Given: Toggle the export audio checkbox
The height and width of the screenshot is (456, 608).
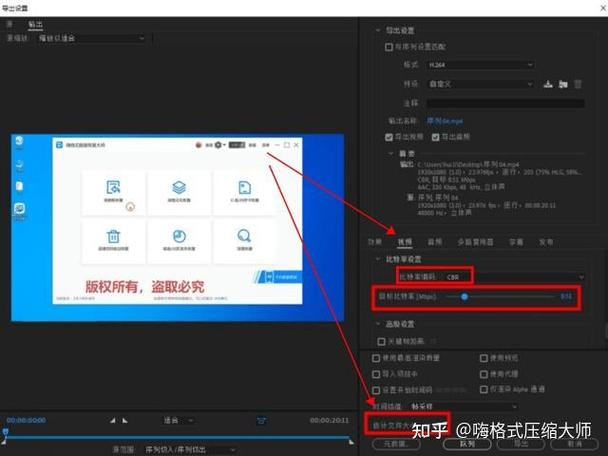Looking at the screenshot, I should (435, 137).
